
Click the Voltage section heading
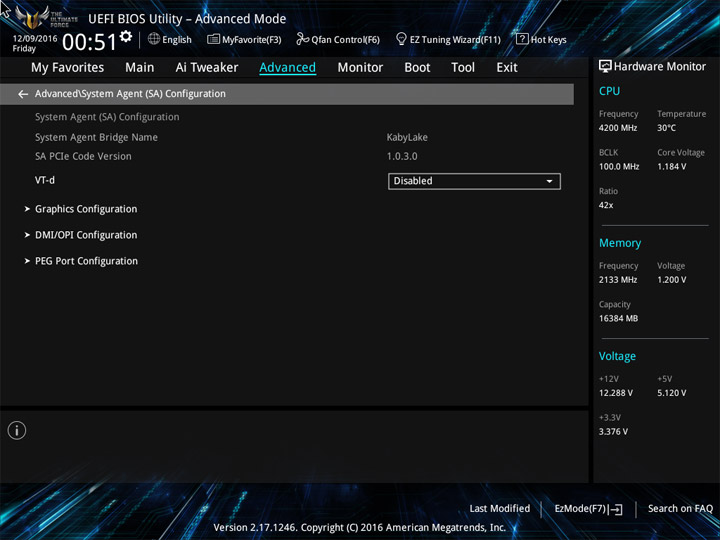(x=617, y=356)
